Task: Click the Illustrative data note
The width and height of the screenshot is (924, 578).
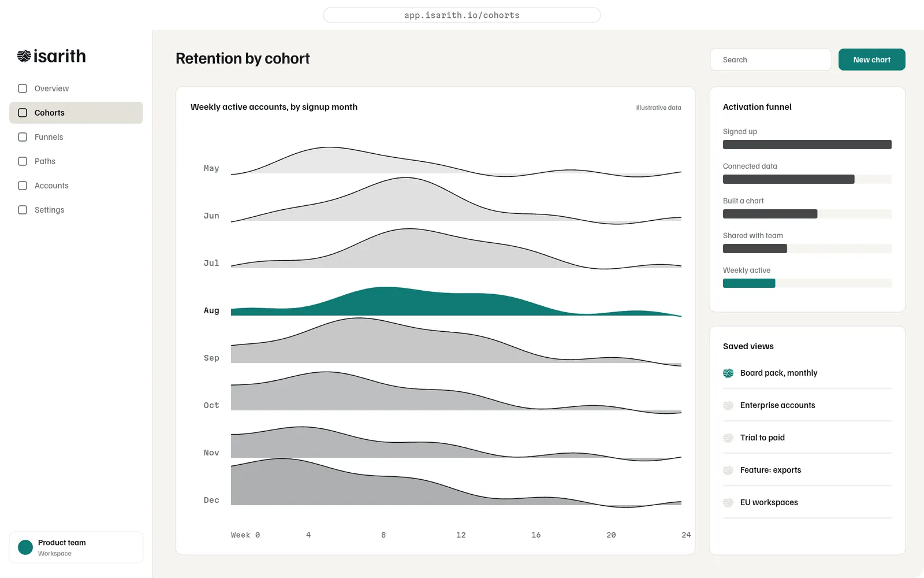Action: pos(658,108)
